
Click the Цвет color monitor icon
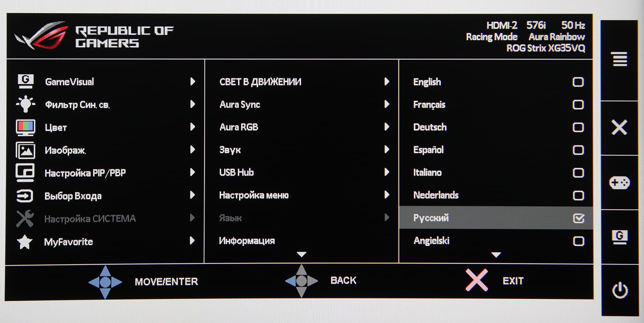(26, 127)
